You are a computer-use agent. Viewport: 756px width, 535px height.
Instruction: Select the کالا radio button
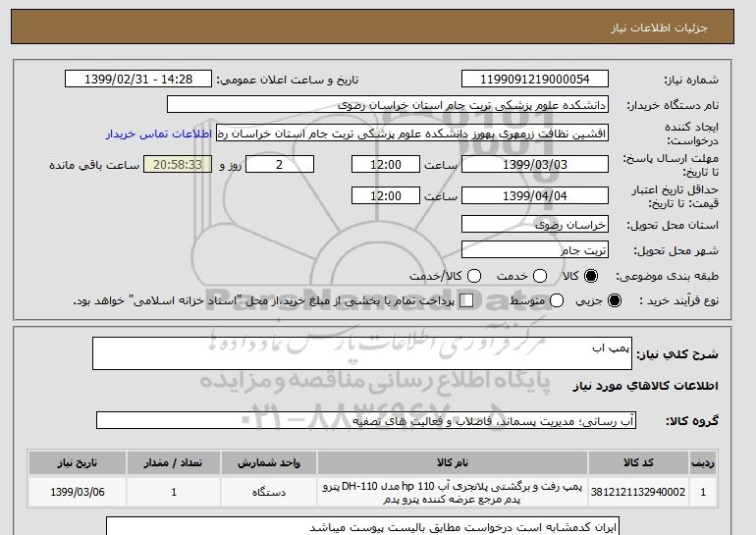590,276
